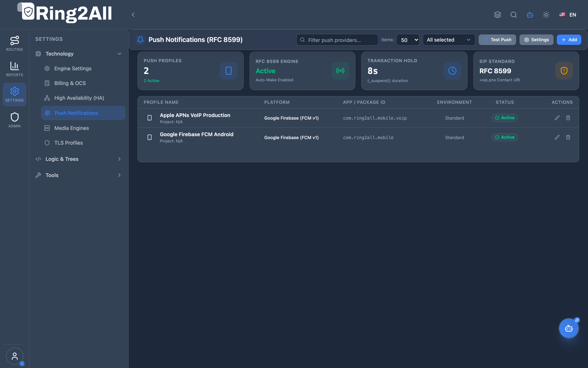
Task: Open the All selected filter dropdown
Action: [449, 40]
